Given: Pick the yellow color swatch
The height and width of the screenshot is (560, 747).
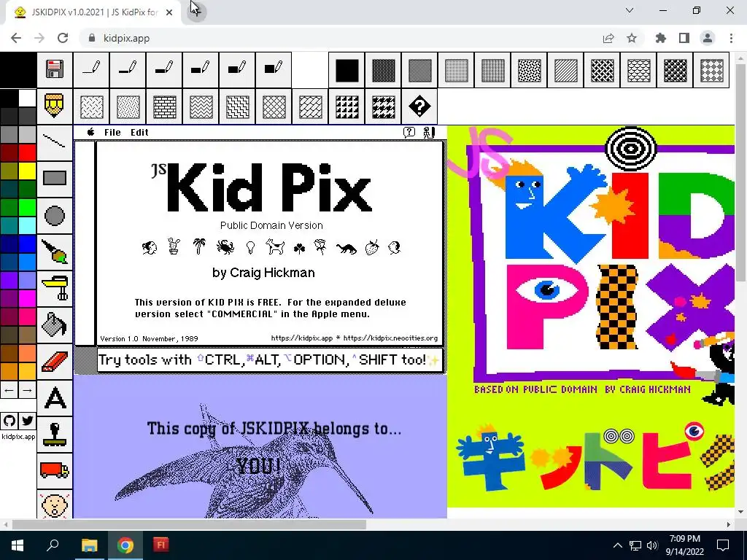Looking at the screenshot, I should tap(27, 171).
